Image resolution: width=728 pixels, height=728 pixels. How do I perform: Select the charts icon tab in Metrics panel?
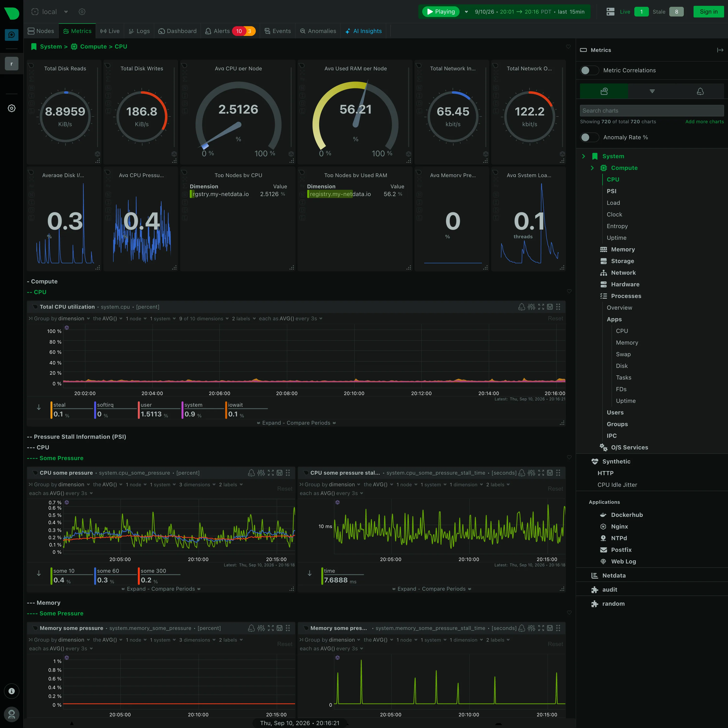pyautogui.click(x=604, y=91)
